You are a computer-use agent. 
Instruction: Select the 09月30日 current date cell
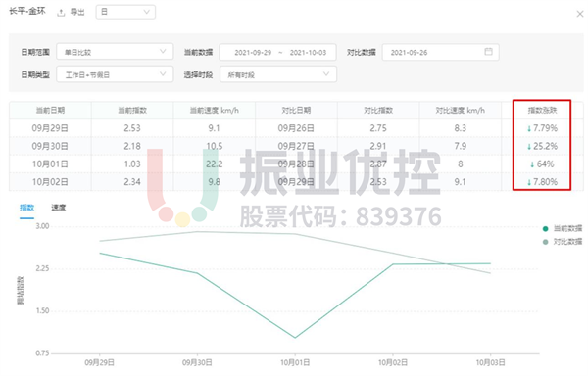pos(50,146)
